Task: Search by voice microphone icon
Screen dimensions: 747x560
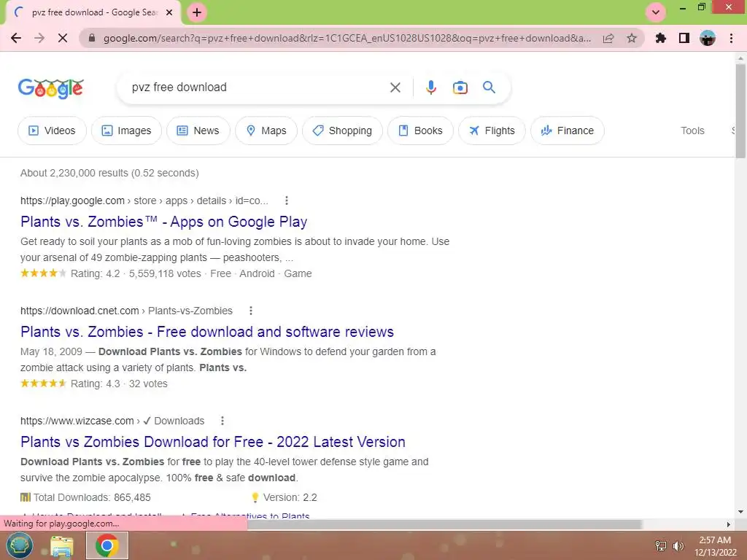Action: 430,87
